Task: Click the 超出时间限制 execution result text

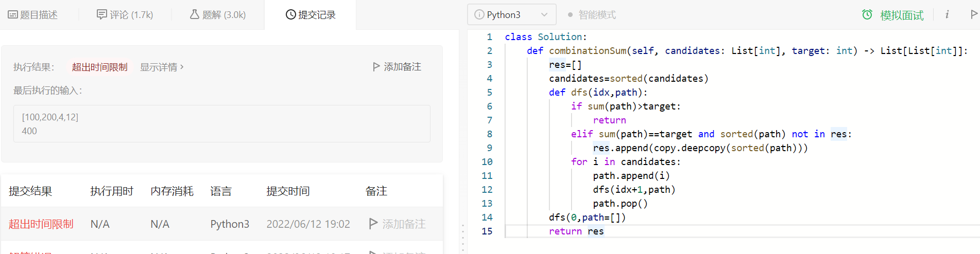Action: (99, 67)
